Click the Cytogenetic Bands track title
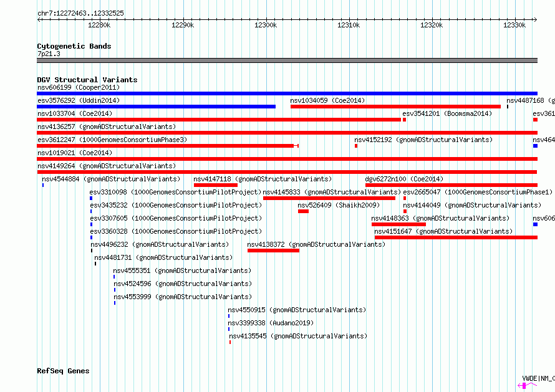This screenshot has width=555, height=392. (x=74, y=46)
